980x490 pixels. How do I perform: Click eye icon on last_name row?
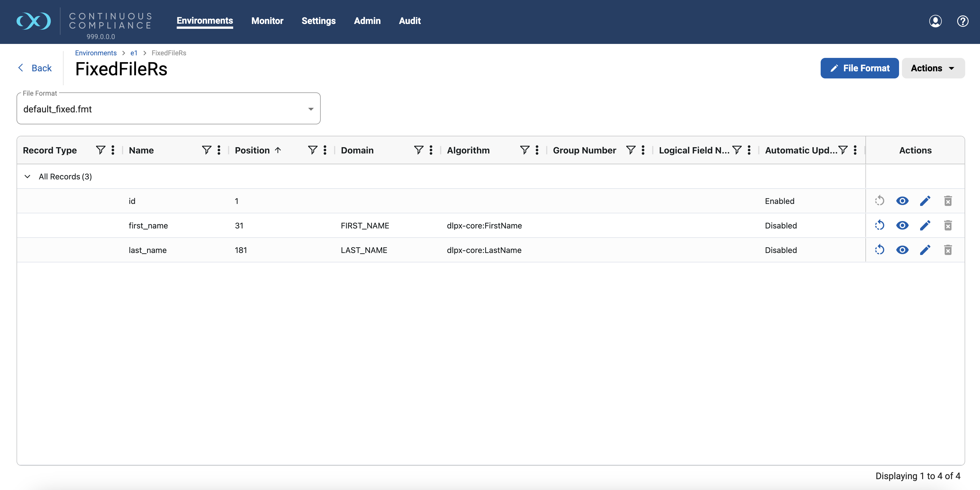coord(902,250)
